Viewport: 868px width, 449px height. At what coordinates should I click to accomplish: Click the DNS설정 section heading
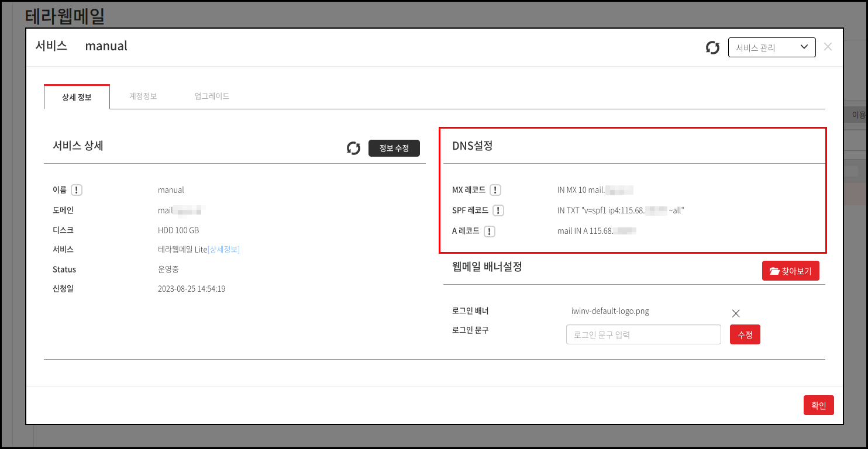472,146
